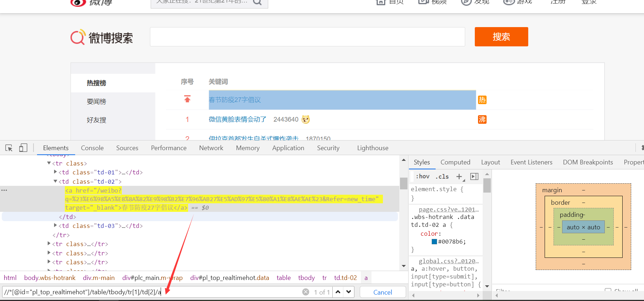Click the XPath find input field
The height and width of the screenshot is (301, 644).
click(151, 292)
